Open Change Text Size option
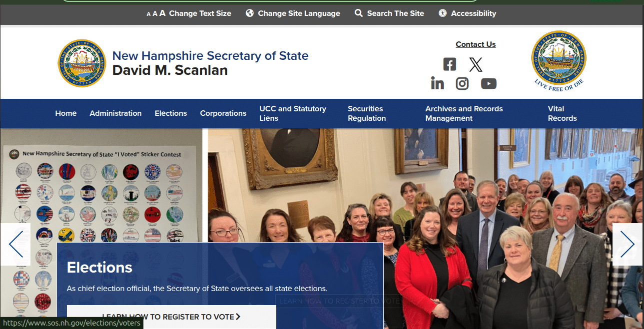The image size is (644, 329). click(x=189, y=13)
